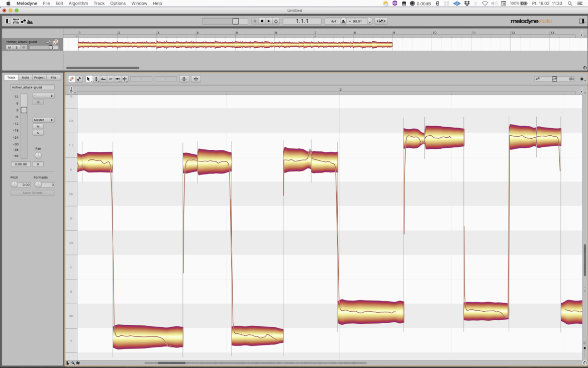Click the metronome icon in tempo field
588x368 pixels.
click(x=343, y=22)
